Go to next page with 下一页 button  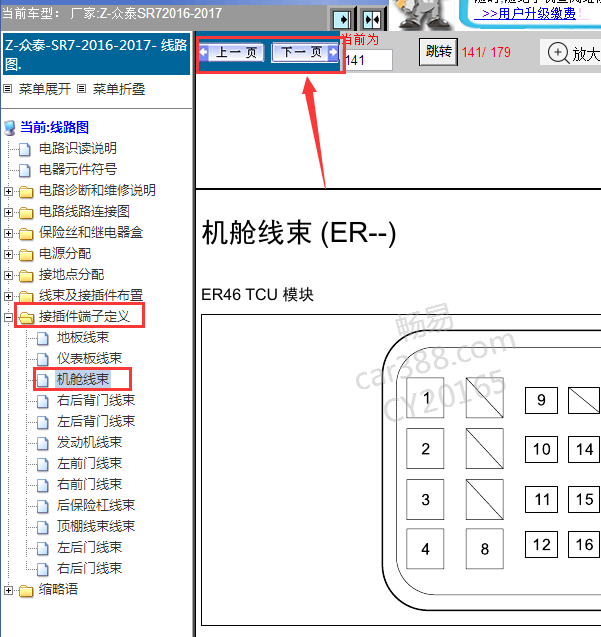[305, 52]
